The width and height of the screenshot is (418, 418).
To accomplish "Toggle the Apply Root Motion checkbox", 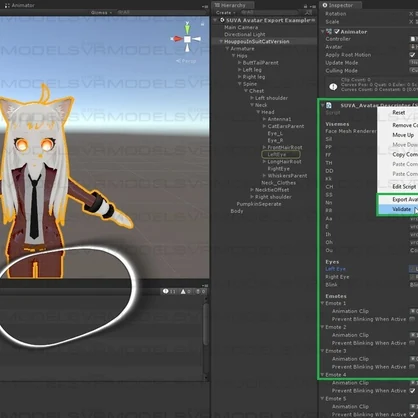I will [412, 55].
